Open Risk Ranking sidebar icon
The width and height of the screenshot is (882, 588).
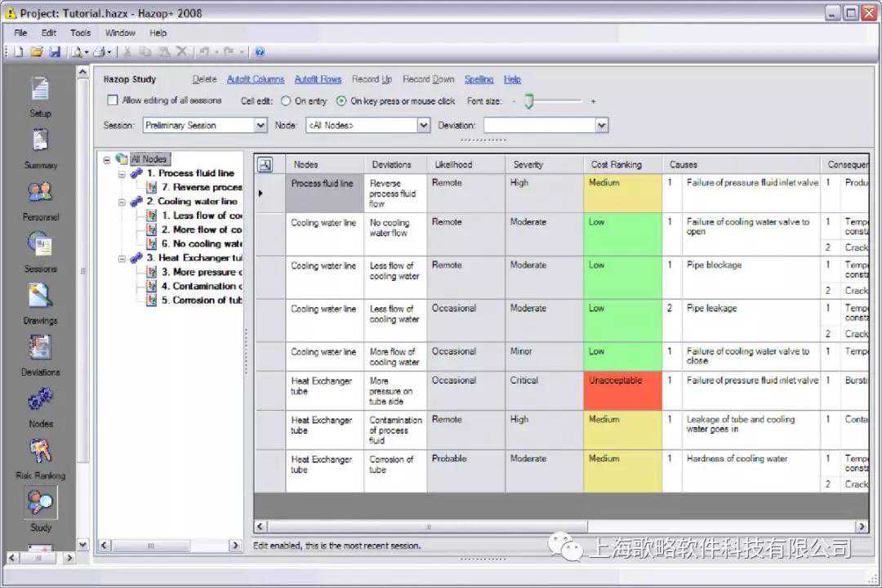click(x=40, y=451)
